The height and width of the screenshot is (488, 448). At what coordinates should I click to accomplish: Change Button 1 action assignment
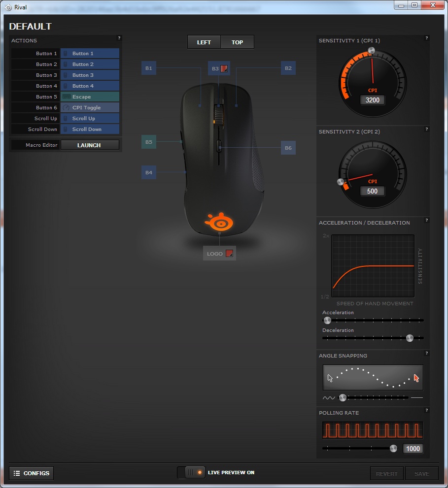click(90, 54)
